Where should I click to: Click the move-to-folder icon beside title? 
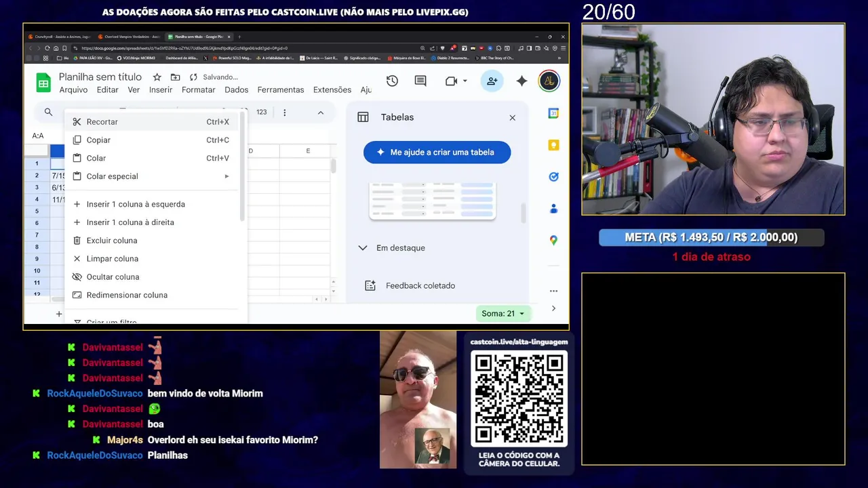point(176,77)
